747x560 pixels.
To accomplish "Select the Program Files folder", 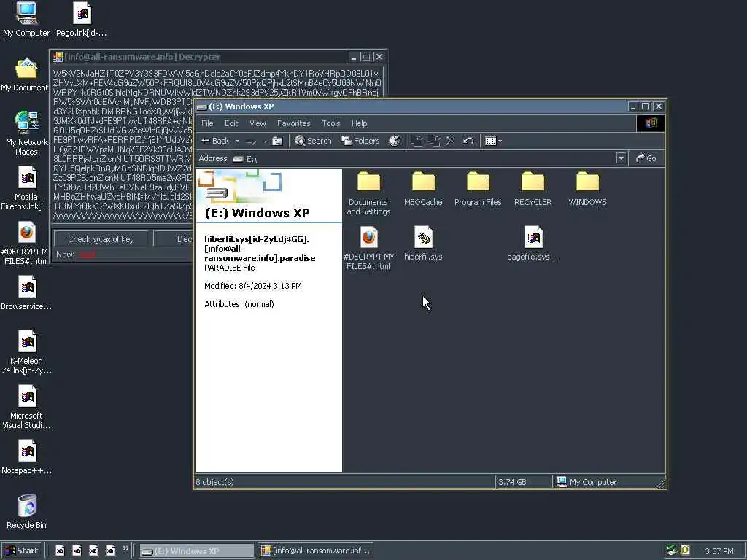I will [x=478, y=189].
